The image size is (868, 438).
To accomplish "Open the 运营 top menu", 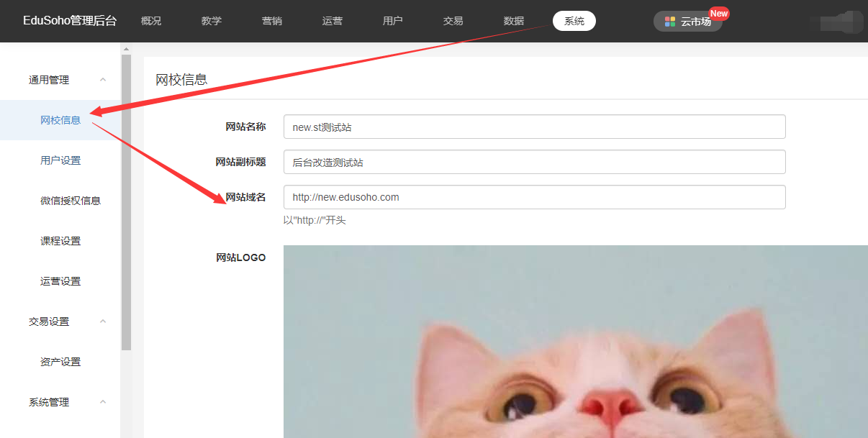I will tap(333, 22).
